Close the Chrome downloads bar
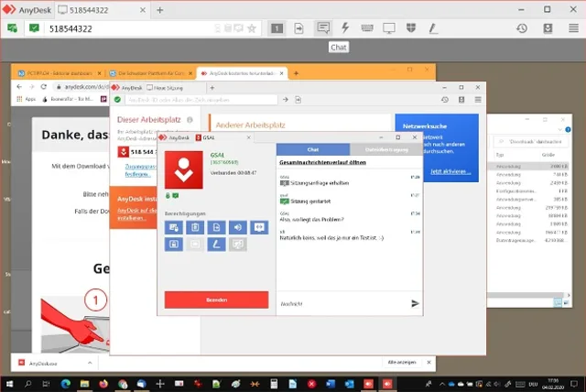Screen dimensions: 586x392 [x=429, y=362]
